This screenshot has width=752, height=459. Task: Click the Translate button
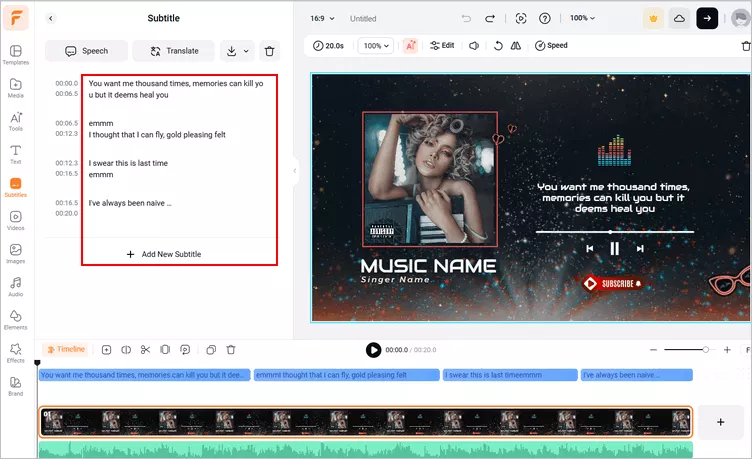(x=174, y=51)
